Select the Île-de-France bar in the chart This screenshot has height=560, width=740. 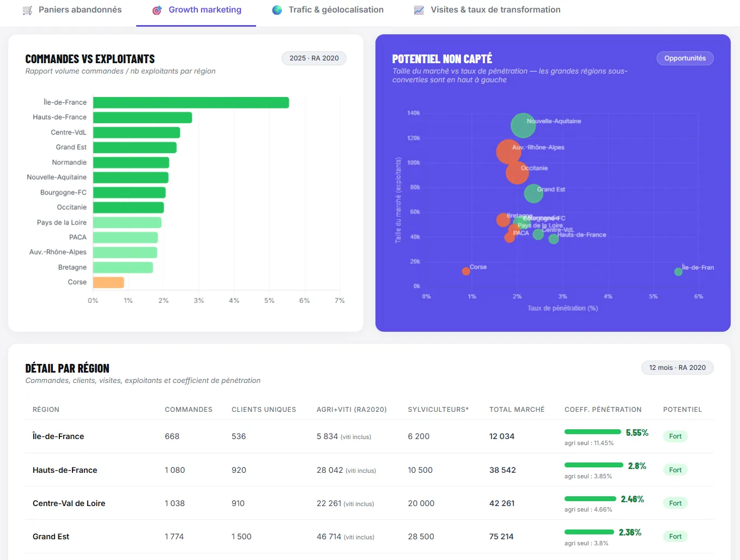(x=191, y=102)
